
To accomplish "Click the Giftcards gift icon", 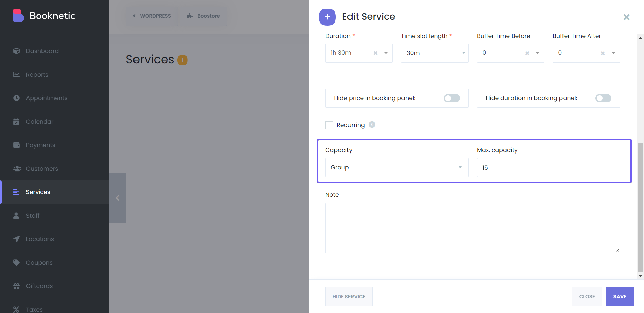I will pyautogui.click(x=16, y=286).
